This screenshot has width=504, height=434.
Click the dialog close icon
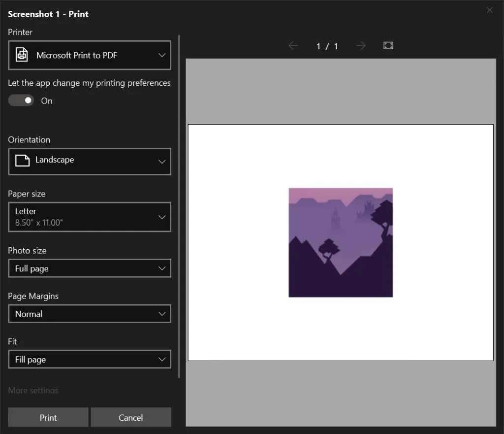[x=490, y=10]
